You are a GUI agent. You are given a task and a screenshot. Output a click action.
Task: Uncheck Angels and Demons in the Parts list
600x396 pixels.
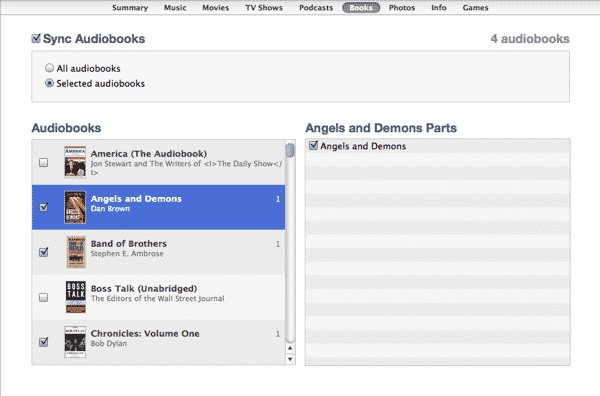coord(313,145)
